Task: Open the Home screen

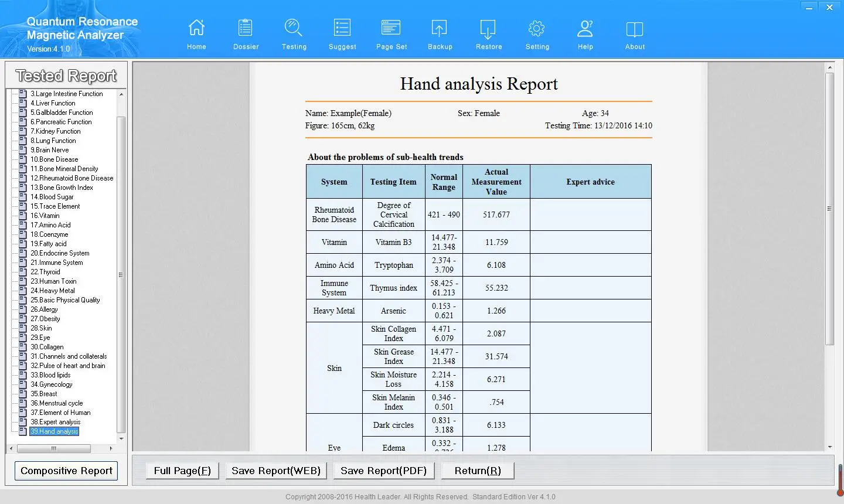Action: coord(196,33)
